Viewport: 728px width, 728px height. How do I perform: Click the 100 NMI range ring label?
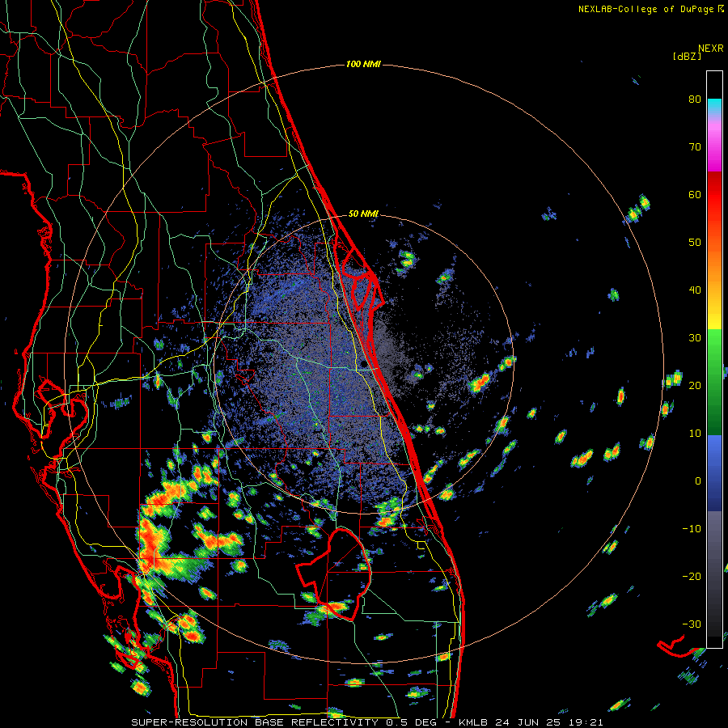pos(363,64)
